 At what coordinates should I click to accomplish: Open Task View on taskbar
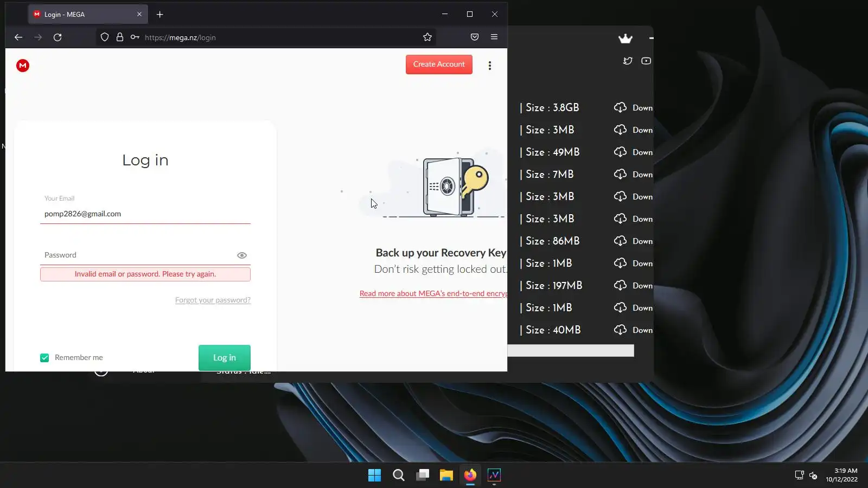tap(423, 476)
